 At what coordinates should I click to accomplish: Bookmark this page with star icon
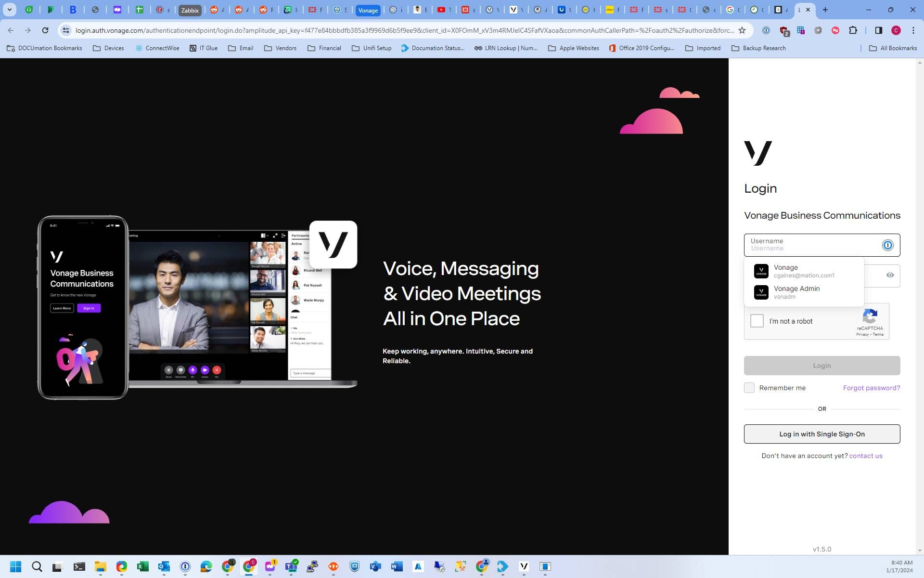[x=742, y=30]
